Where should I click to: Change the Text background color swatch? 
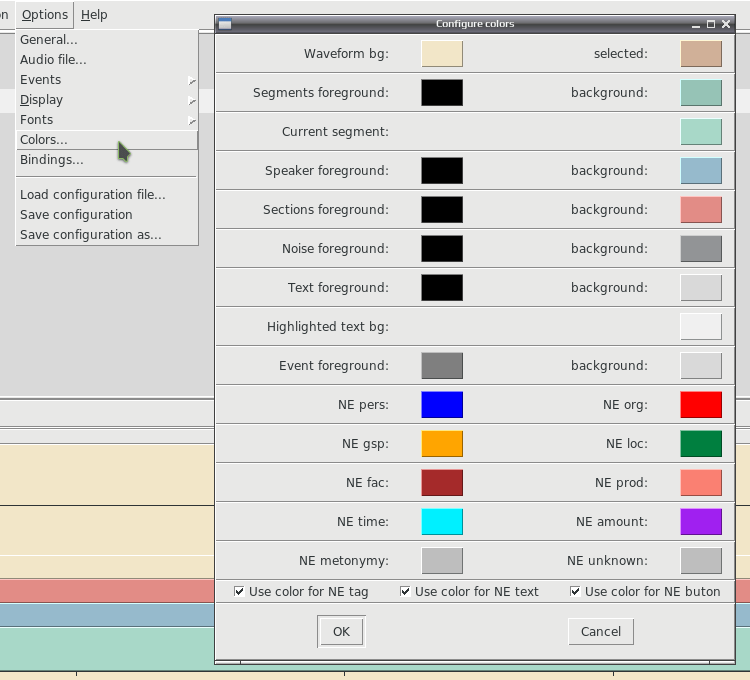click(701, 287)
